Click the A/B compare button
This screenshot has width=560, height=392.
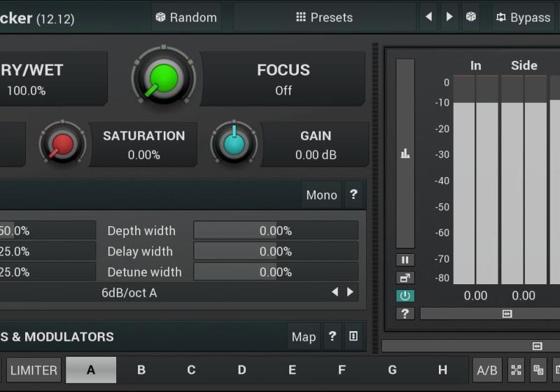pos(487,370)
